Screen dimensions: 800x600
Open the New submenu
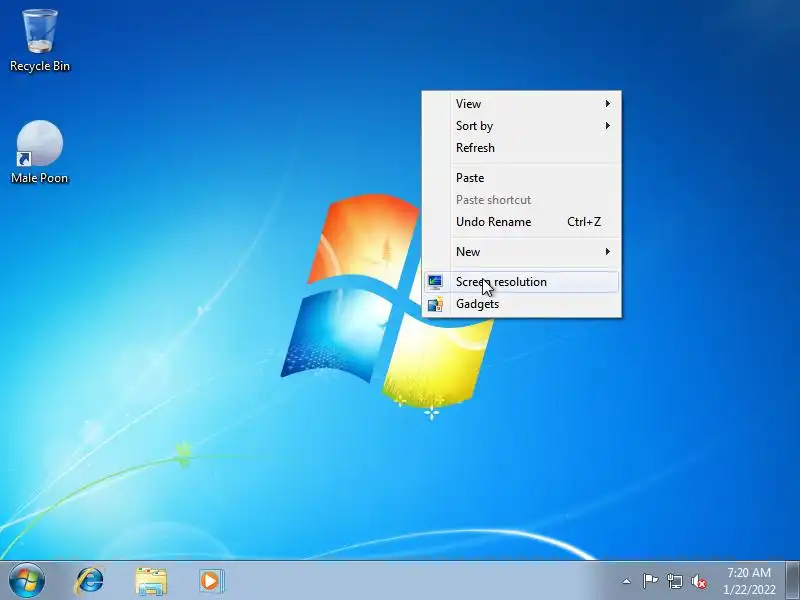(521, 252)
